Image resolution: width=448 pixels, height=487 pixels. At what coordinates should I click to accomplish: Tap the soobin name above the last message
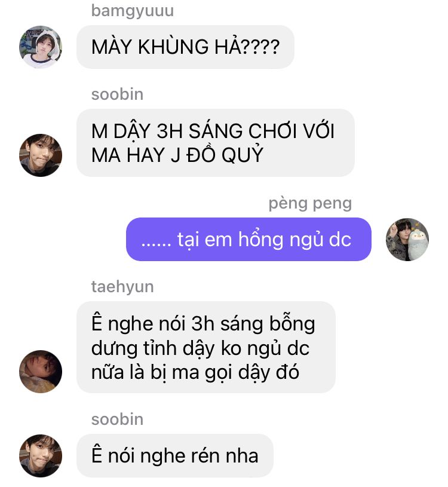(x=117, y=419)
